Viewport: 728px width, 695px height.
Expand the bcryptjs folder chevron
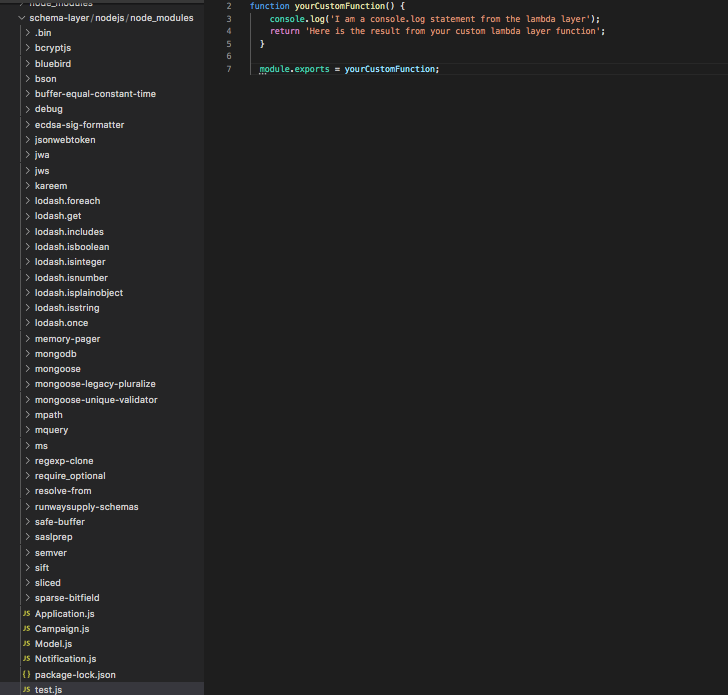27,48
